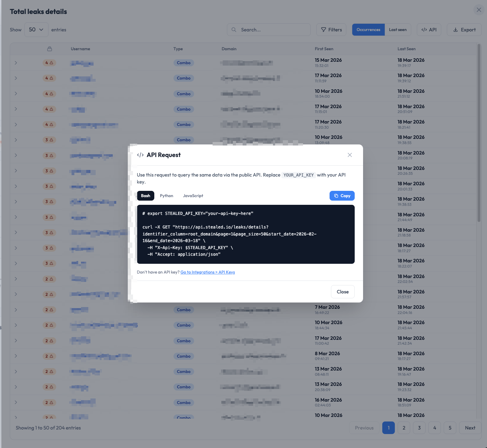The width and height of the screenshot is (487, 448).
Task: Click the clipboard icon on Copy button
Action: pyautogui.click(x=336, y=196)
